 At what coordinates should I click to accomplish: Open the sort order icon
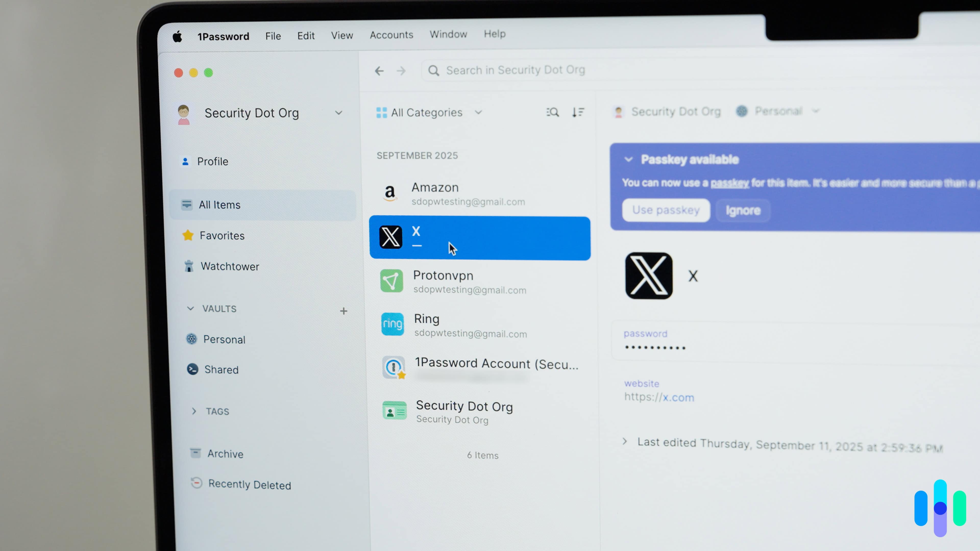[578, 112]
